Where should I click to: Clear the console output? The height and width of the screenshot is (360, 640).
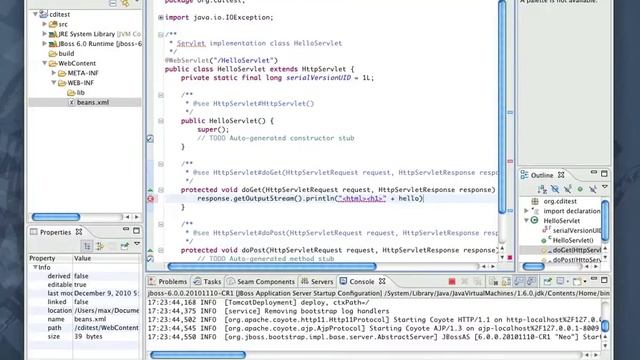493,281
